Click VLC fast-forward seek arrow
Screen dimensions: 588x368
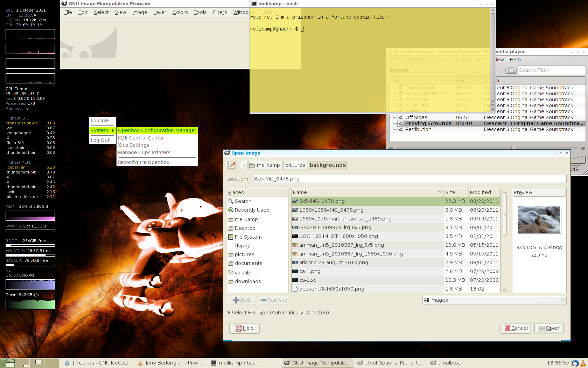(583, 148)
